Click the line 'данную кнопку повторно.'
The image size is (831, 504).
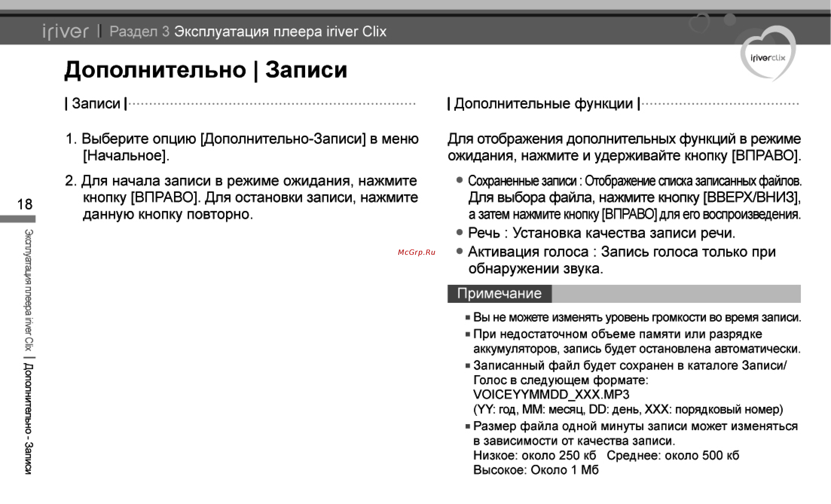pos(168,214)
